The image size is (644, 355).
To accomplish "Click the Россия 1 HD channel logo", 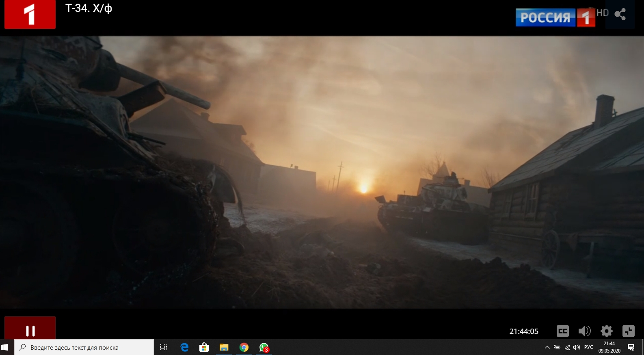I will [x=562, y=17].
